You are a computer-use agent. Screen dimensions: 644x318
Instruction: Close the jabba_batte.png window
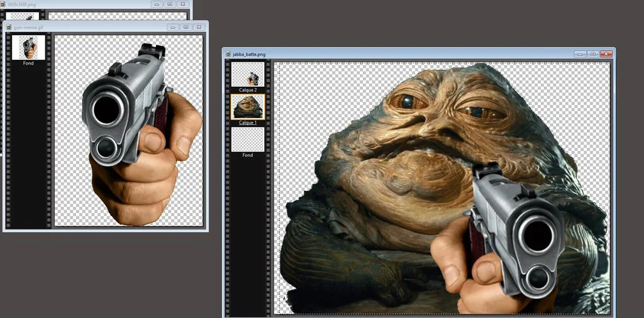(606, 54)
